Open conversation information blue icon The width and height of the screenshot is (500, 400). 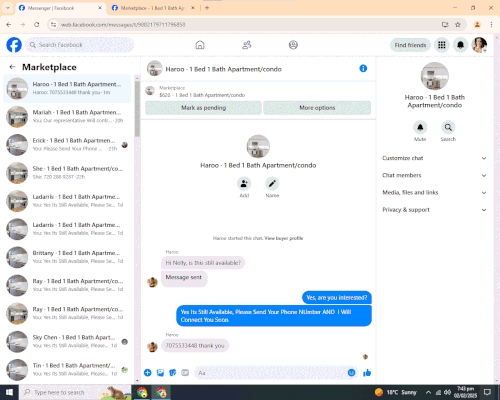coord(363,68)
